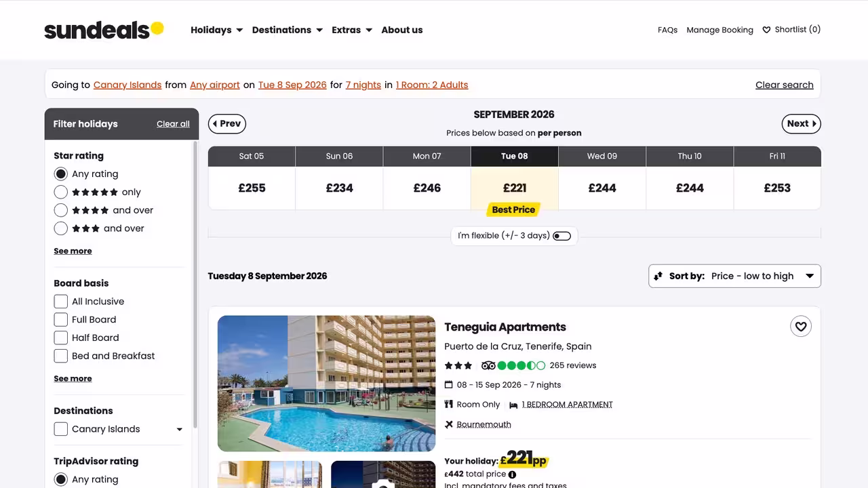Check the All Inclusive board basis box
The image size is (868, 488).
point(61,302)
